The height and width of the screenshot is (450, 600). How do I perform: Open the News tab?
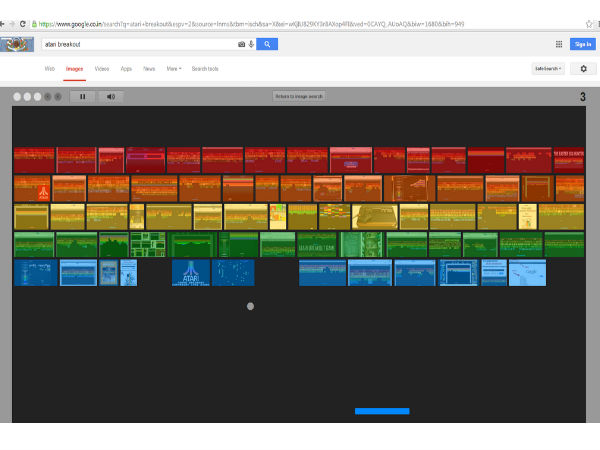coord(149,69)
